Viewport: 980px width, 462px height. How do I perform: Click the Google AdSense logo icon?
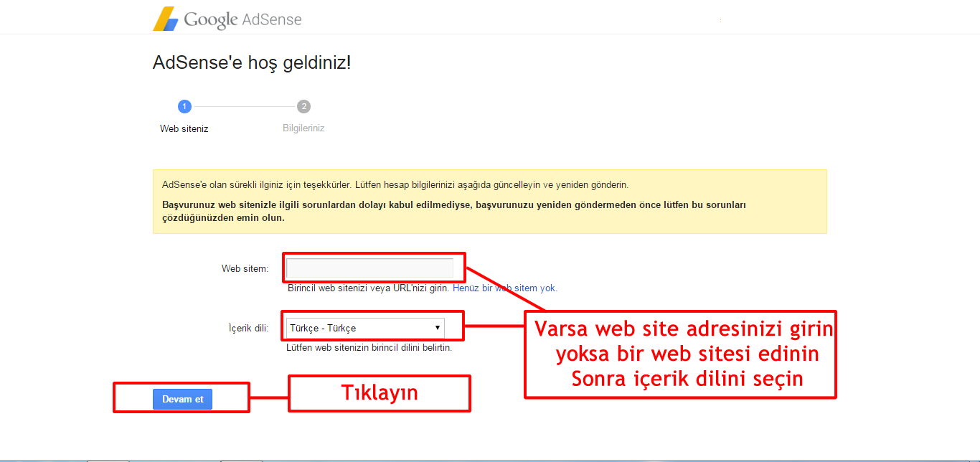point(166,19)
